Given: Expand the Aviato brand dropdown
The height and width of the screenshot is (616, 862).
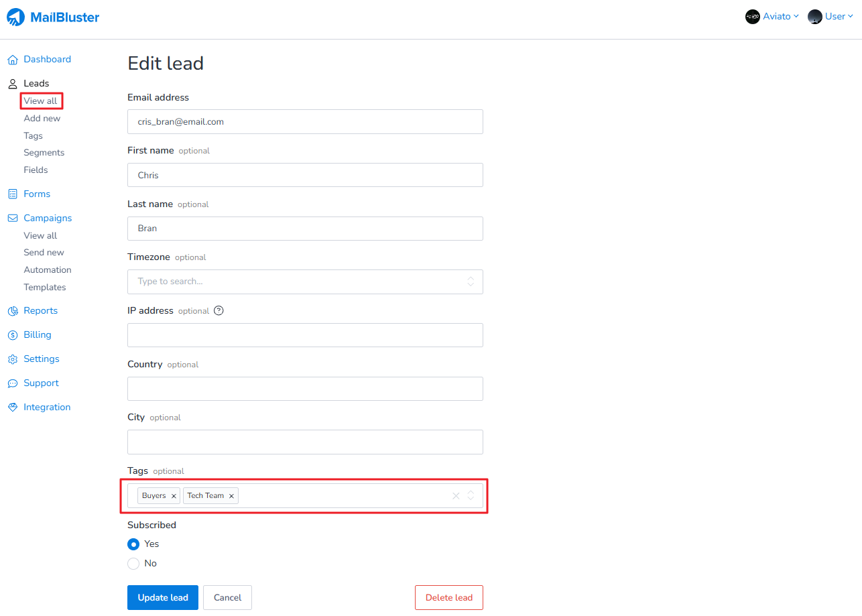Looking at the screenshot, I should tap(772, 17).
